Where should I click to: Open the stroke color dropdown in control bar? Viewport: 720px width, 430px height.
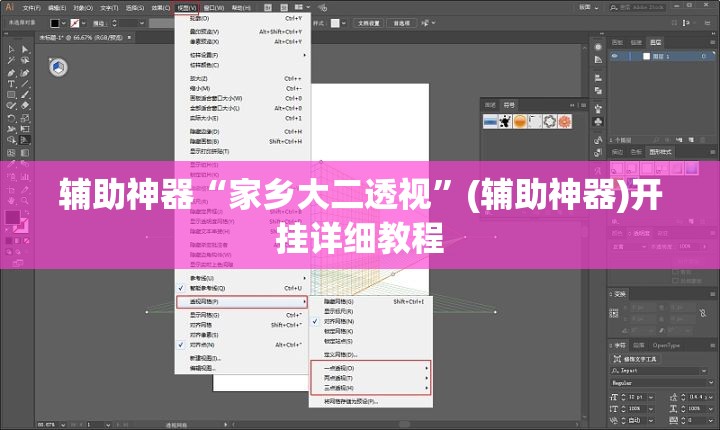click(x=84, y=23)
